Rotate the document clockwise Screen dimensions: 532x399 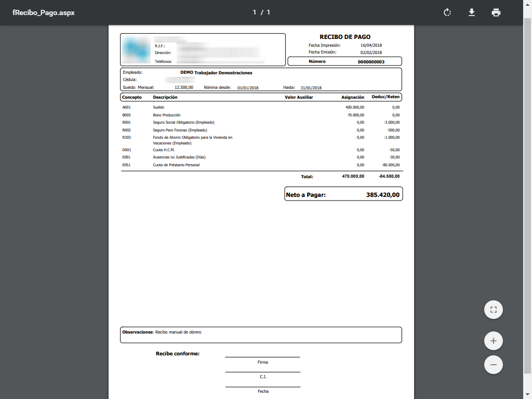[x=447, y=12]
